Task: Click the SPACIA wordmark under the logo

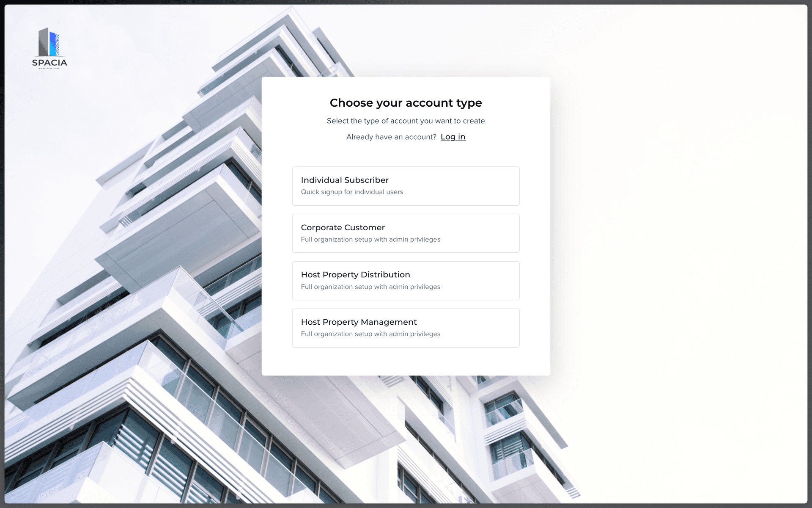Action: (49, 63)
